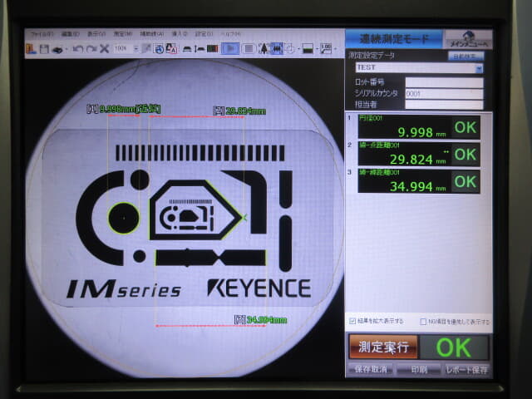
Task: Click the open settings file toolbar icon
Action: [32, 49]
